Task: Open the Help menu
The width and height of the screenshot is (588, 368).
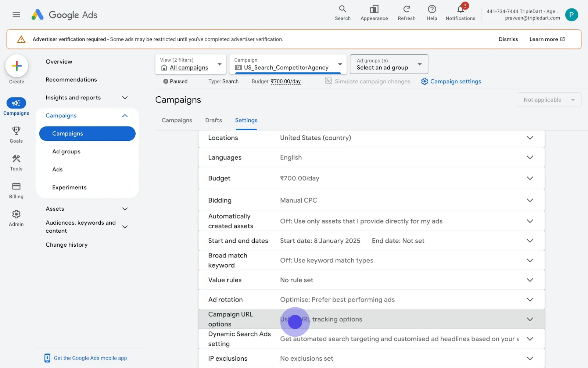Action: (x=432, y=13)
